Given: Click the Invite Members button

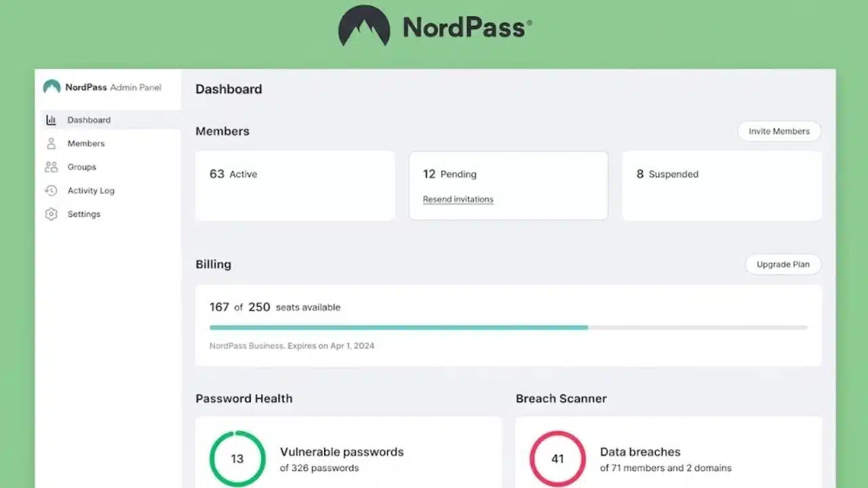Looking at the screenshot, I should coord(779,131).
